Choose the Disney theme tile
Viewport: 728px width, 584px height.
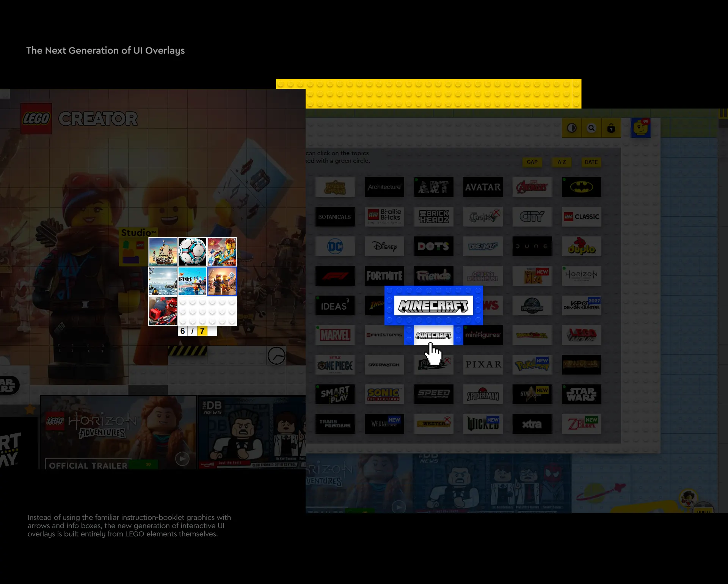click(384, 246)
